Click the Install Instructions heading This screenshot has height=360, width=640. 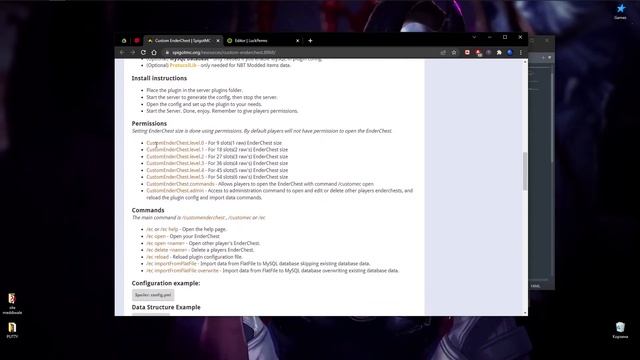click(x=159, y=78)
